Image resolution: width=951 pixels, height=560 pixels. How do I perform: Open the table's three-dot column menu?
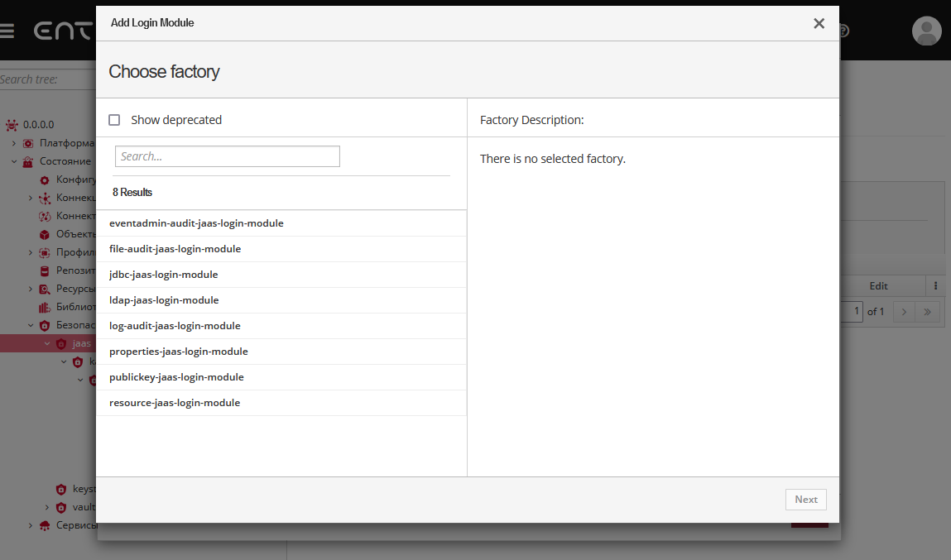click(935, 285)
